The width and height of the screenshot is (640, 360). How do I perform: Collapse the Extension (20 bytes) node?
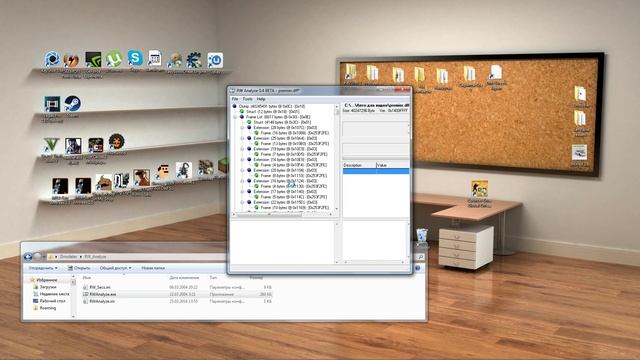pos(242,170)
